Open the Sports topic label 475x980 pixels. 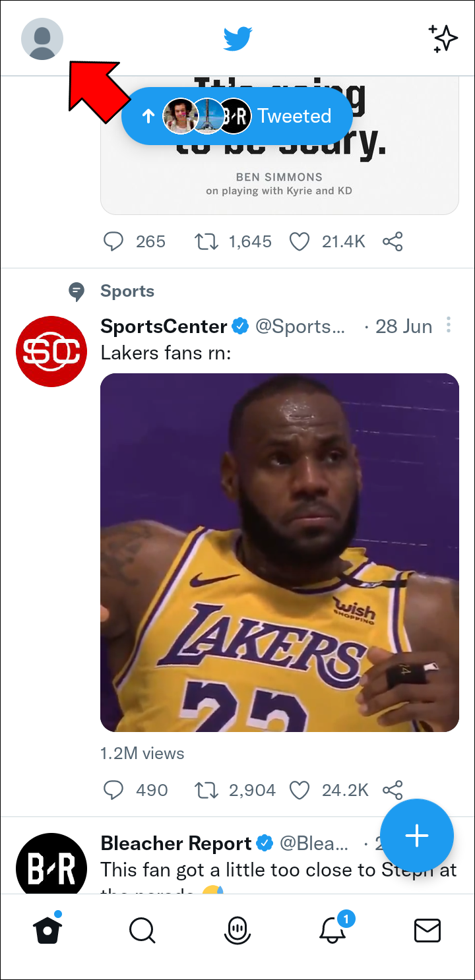coord(127,291)
